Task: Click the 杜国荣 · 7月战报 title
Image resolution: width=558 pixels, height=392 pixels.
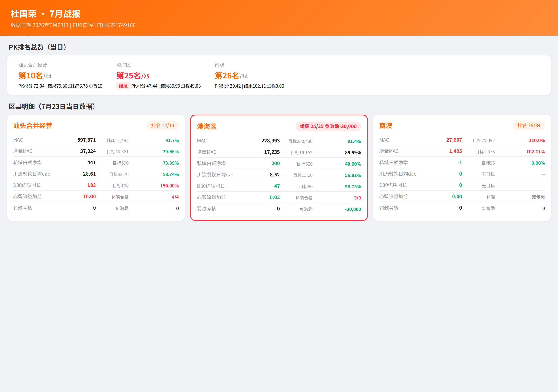Action: tap(46, 14)
